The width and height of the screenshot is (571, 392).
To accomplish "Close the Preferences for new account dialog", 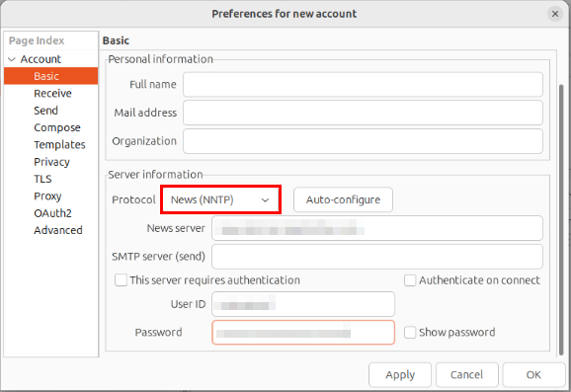I will tap(554, 14).
